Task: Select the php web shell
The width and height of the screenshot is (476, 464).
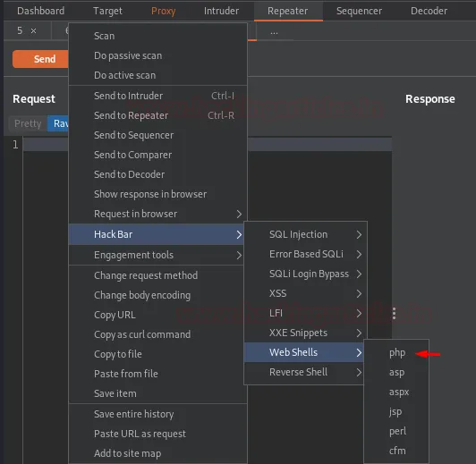Action: (x=396, y=353)
